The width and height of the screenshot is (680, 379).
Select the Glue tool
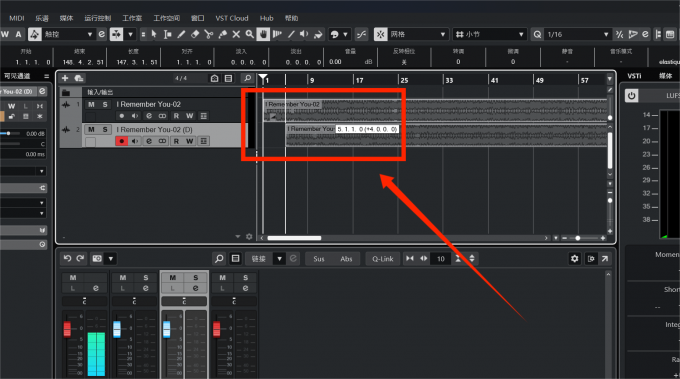222,34
